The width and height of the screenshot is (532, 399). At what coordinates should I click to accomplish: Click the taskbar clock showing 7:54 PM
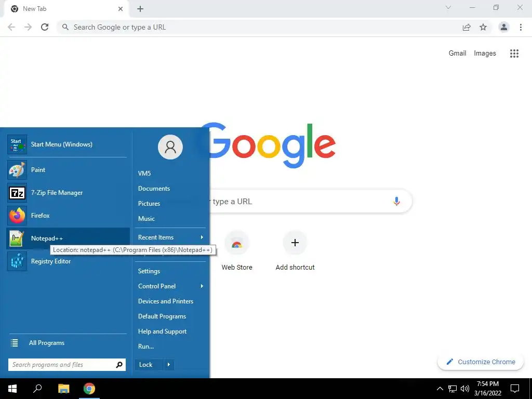pyautogui.click(x=487, y=389)
